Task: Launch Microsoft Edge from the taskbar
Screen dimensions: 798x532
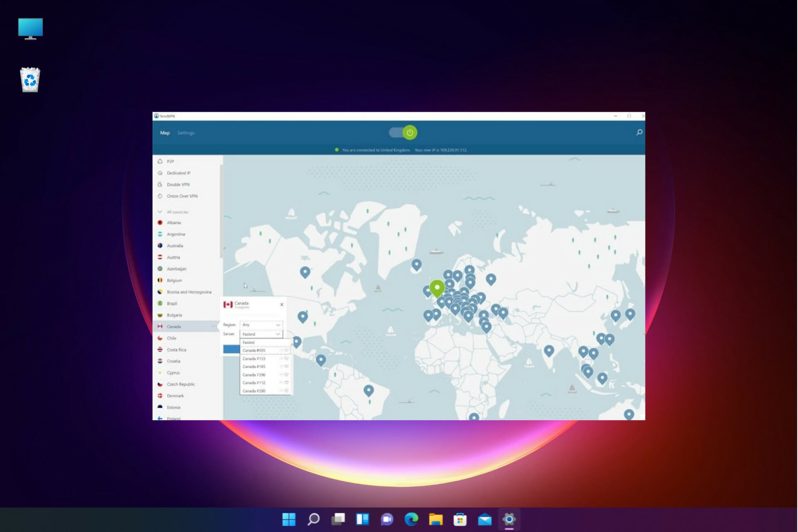Action: [411, 519]
